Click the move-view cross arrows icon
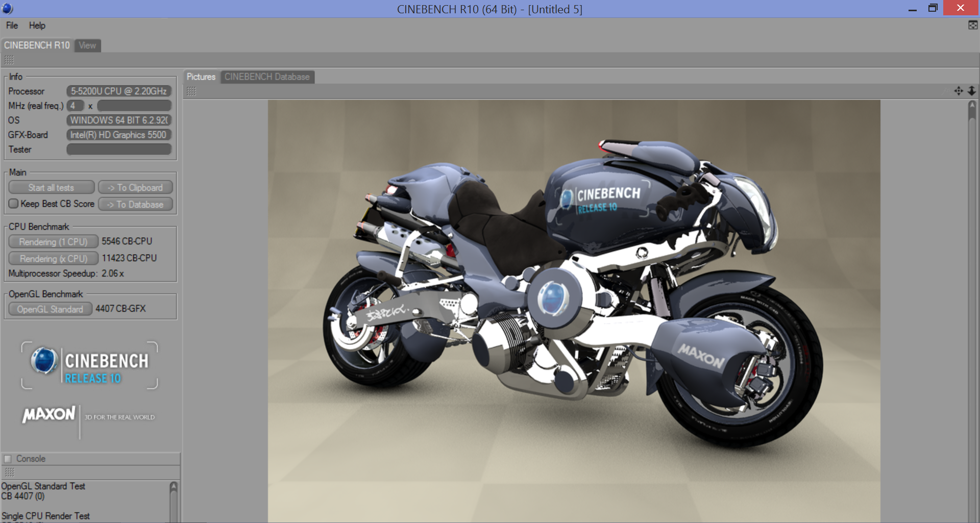This screenshot has height=523, width=980. point(959,91)
